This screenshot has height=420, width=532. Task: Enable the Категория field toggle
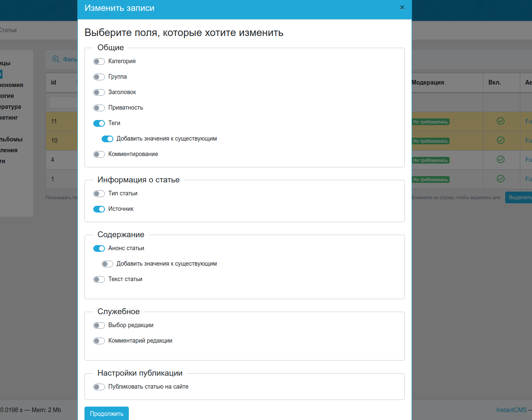click(x=99, y=61)
